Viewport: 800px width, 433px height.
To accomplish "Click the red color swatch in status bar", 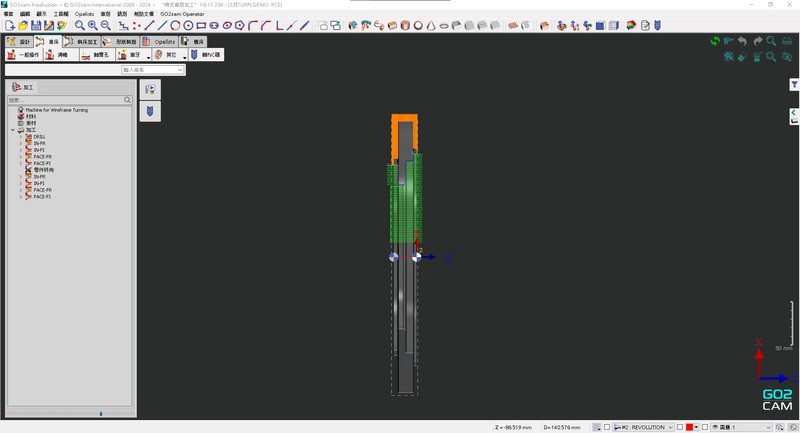I will pyautogui.click(x=690, y=427).
